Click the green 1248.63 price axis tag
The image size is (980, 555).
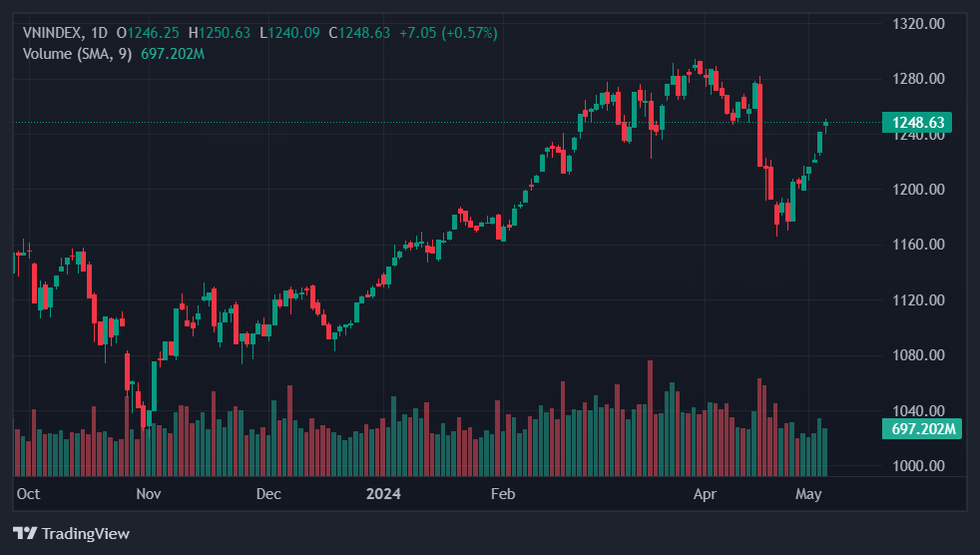point(917,123)
